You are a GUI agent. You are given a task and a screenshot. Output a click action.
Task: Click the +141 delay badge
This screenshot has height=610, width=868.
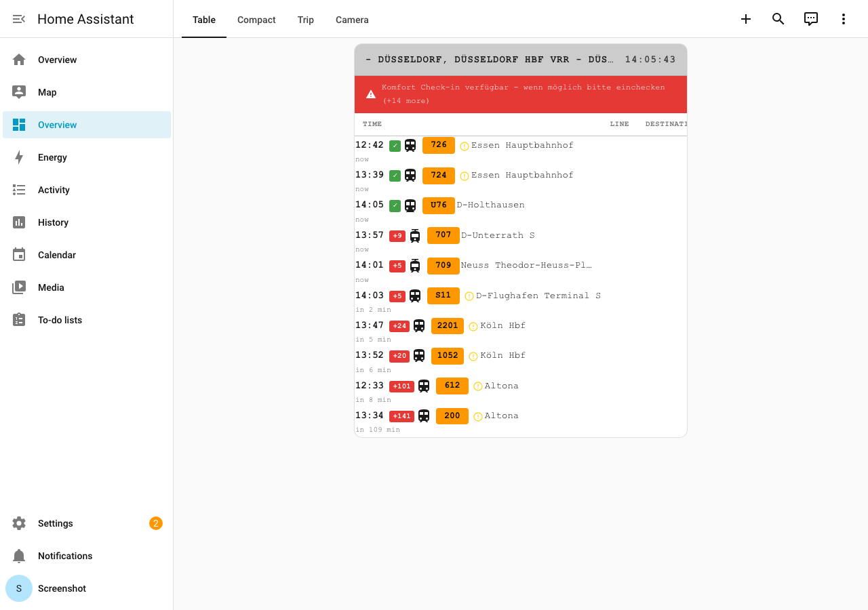pyautogui.click(x=401, y=416)
